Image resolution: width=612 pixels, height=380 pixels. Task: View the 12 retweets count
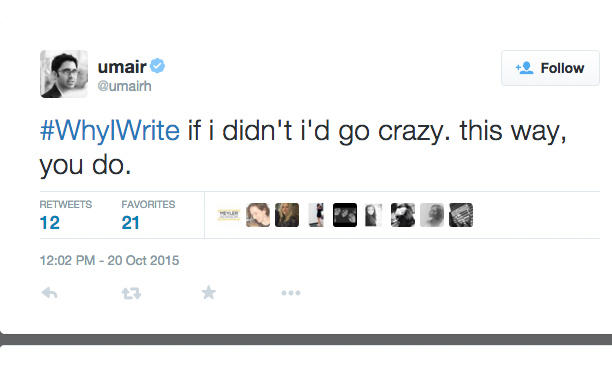pyautogui.click(x=50, y=223)
